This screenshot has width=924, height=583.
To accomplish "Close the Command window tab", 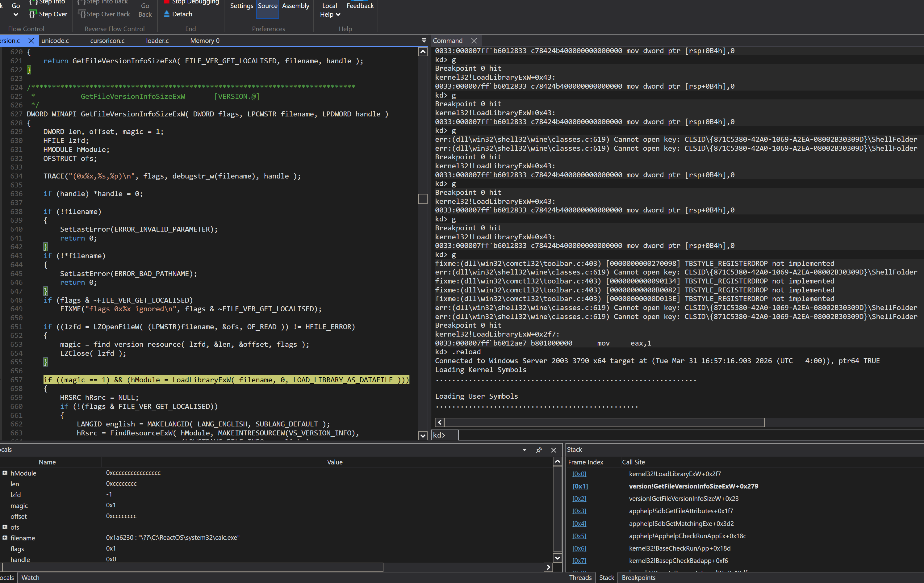I will coord(474,41).
